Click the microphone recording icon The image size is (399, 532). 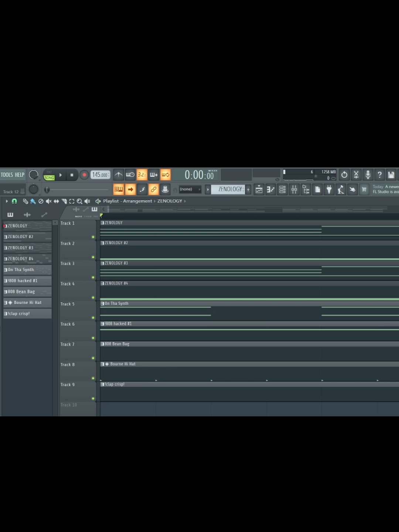[x=368, y=175]
